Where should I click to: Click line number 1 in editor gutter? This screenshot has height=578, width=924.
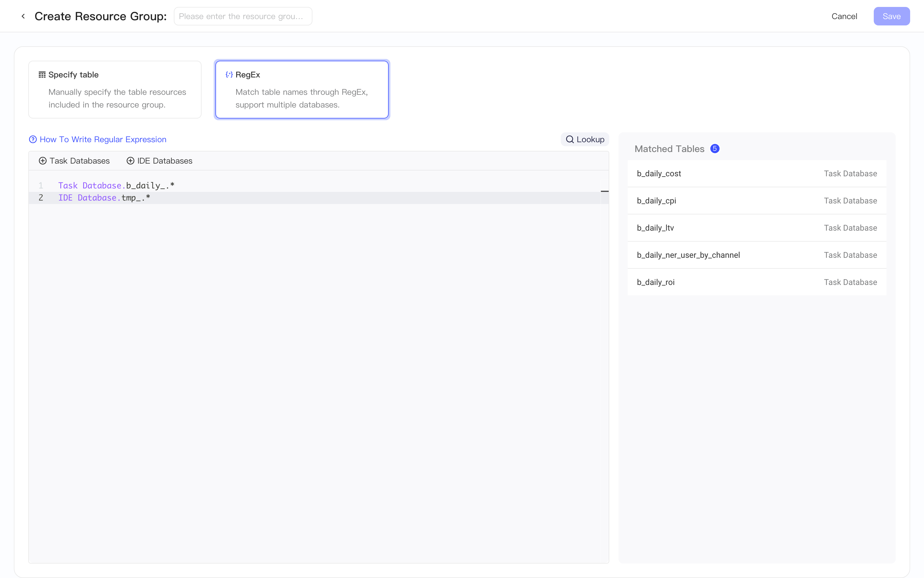click(x=41, y=186)
